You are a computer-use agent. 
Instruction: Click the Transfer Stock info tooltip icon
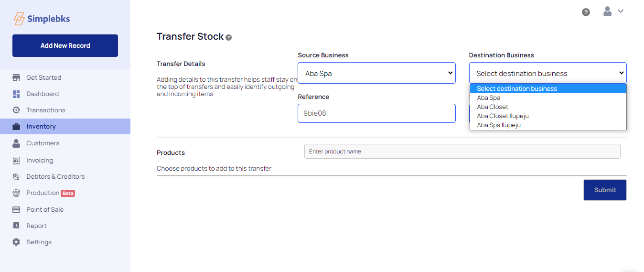(229, 37)
